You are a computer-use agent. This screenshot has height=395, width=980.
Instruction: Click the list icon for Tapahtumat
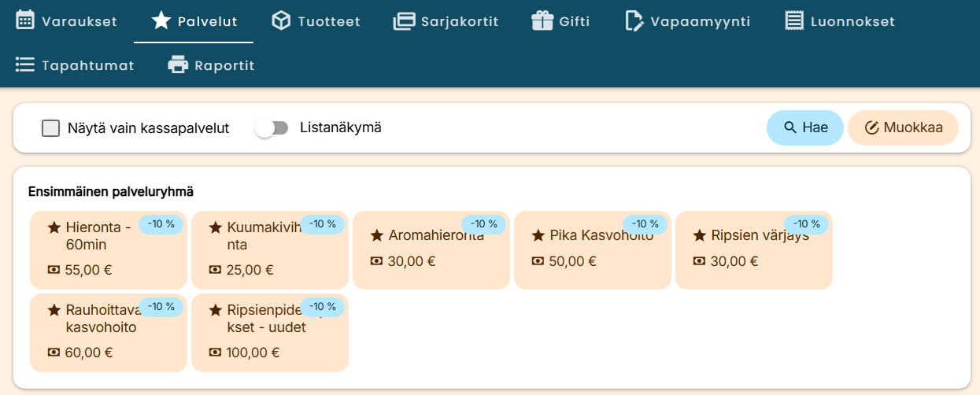25,65
